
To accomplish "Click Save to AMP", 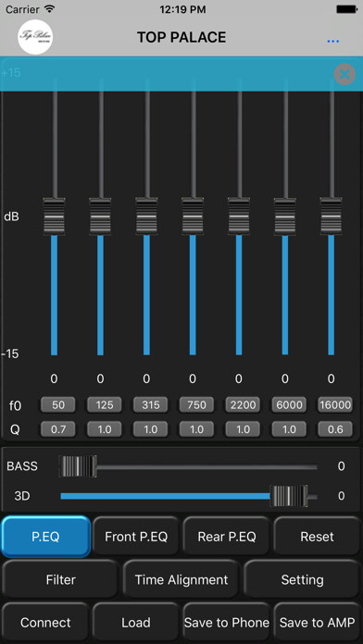I will point(317,623).
